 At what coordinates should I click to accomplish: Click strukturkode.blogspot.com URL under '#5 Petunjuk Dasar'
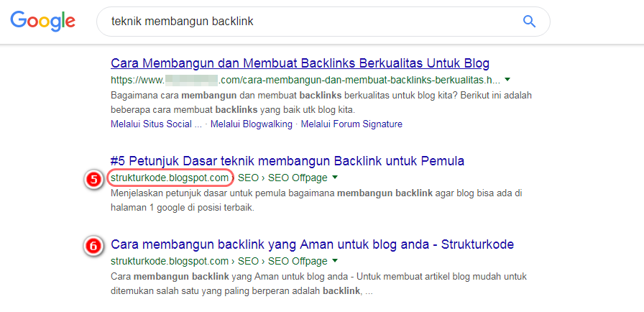170,178
